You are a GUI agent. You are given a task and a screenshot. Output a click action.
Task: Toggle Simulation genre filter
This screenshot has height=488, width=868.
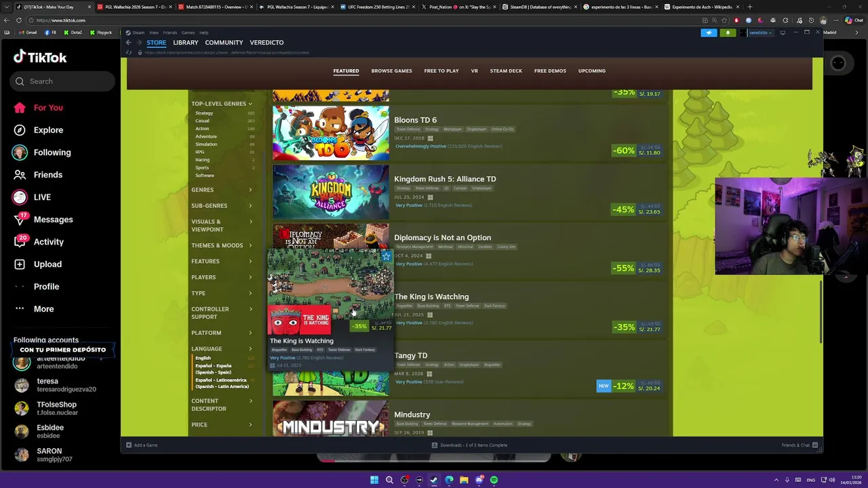206,144
